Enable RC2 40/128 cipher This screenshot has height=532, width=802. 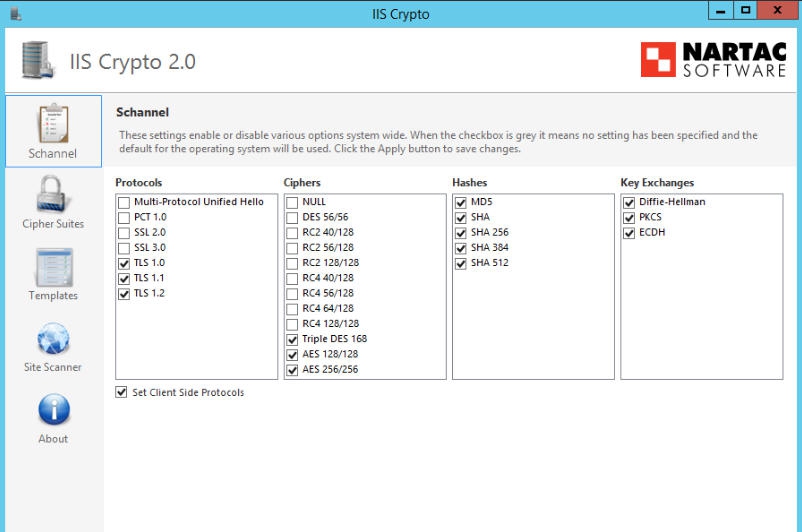(x=292, y=233)
